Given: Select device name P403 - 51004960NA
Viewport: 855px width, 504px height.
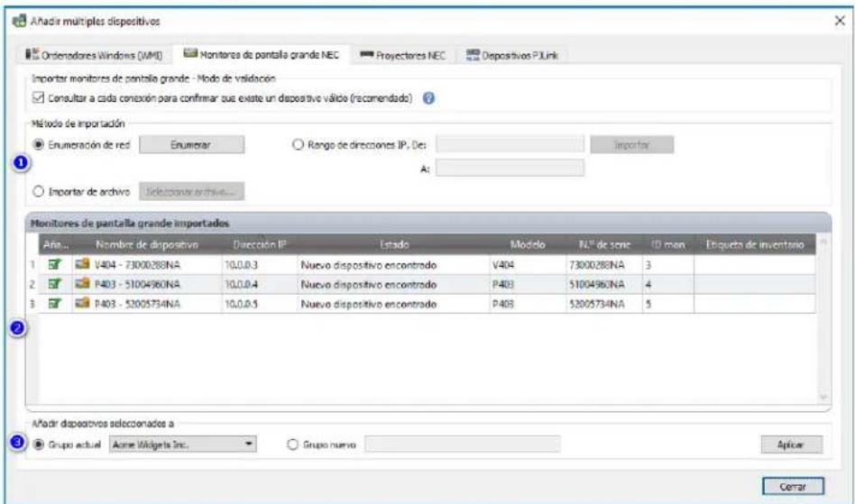Looking at the screenshot, I should click(x=137, y=284).
